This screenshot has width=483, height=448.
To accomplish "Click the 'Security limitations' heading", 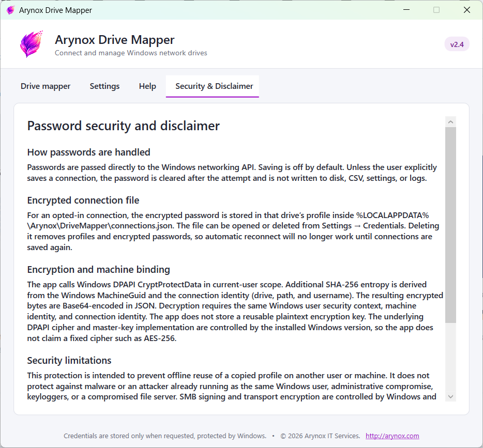I will [x=69, y=360].
